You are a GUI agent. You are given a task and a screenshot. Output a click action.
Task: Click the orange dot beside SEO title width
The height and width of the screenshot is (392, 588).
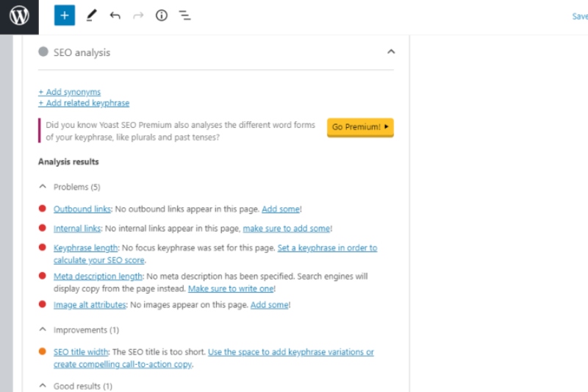43,352
